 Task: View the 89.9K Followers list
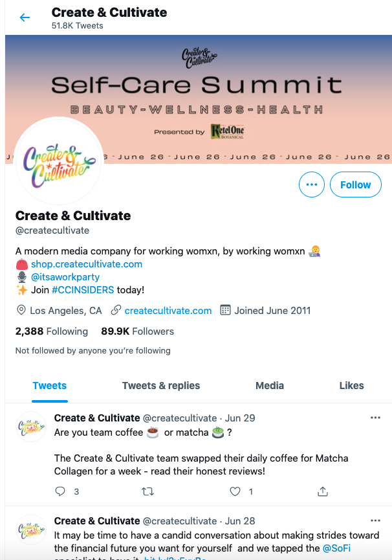pyautogui.click(x=137, y=331)
